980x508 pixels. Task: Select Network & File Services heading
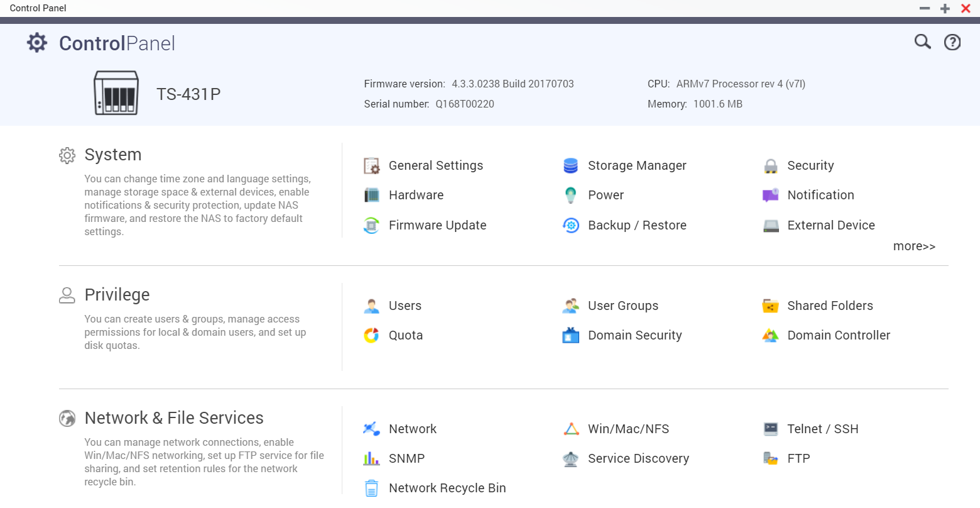[174, 418]
